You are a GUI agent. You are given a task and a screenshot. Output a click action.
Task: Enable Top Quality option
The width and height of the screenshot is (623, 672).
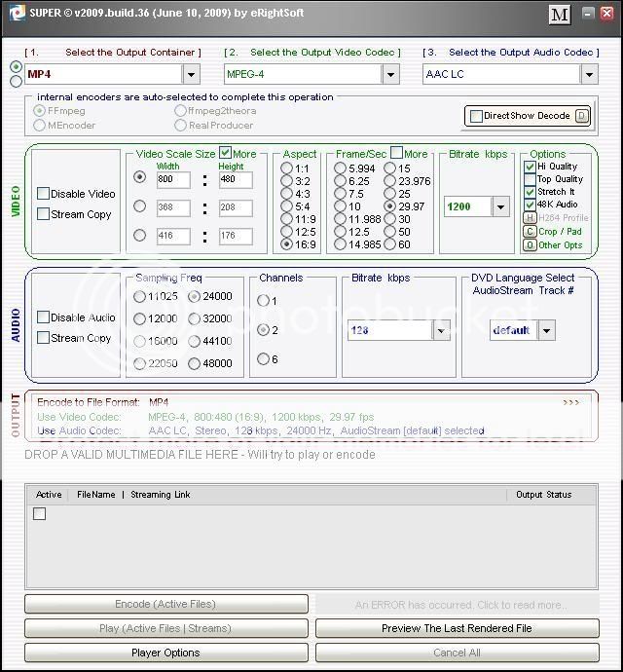coord(530,179)
